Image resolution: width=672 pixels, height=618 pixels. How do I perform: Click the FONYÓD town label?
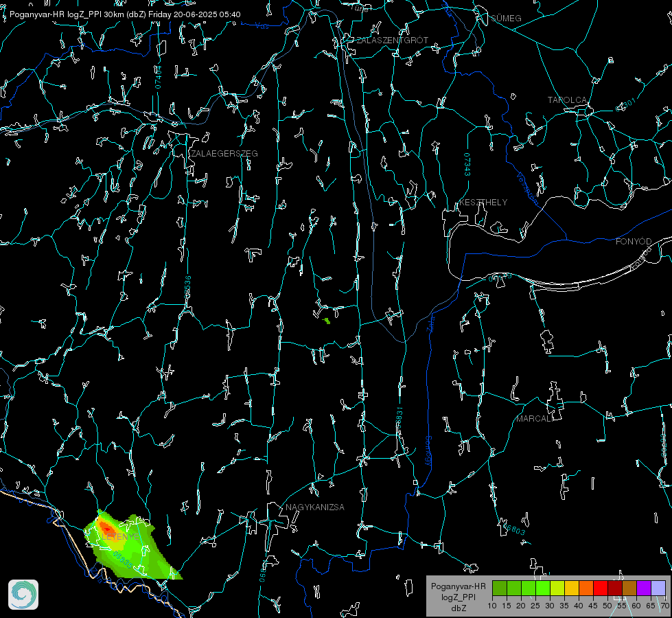634,242
